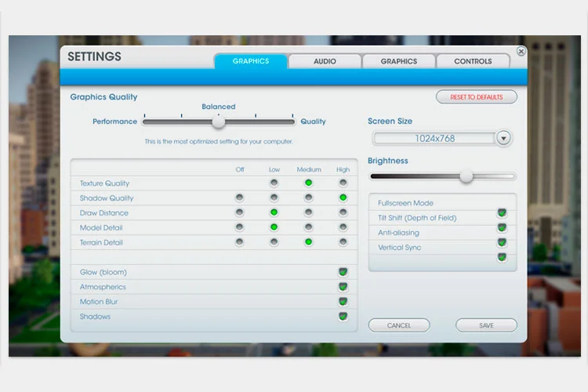Click the 'Medium' column header
The image size is (588, 392).
tap(309, 169)
